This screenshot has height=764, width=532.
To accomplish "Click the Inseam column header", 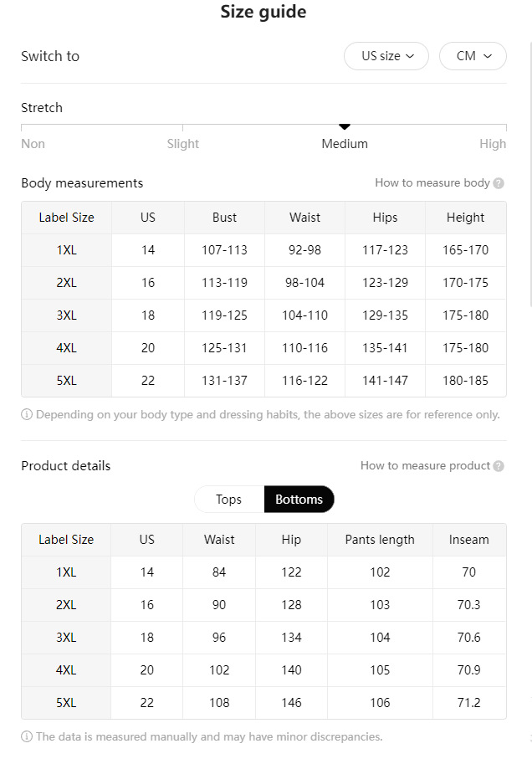I will point(468,540).
